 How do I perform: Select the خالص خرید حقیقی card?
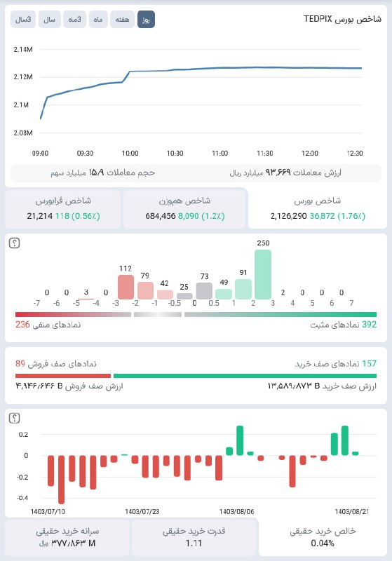[x=323, y=536]
